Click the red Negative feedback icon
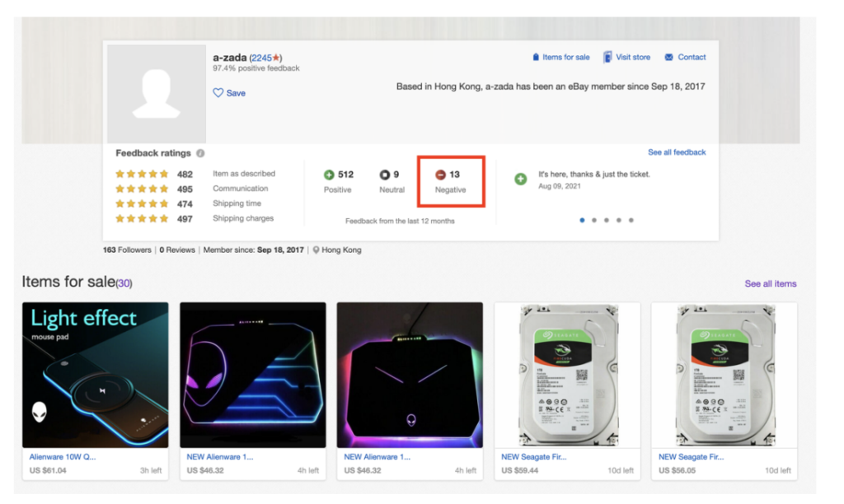The width and height of the screenshot is (844, 504). click(440, 175)
